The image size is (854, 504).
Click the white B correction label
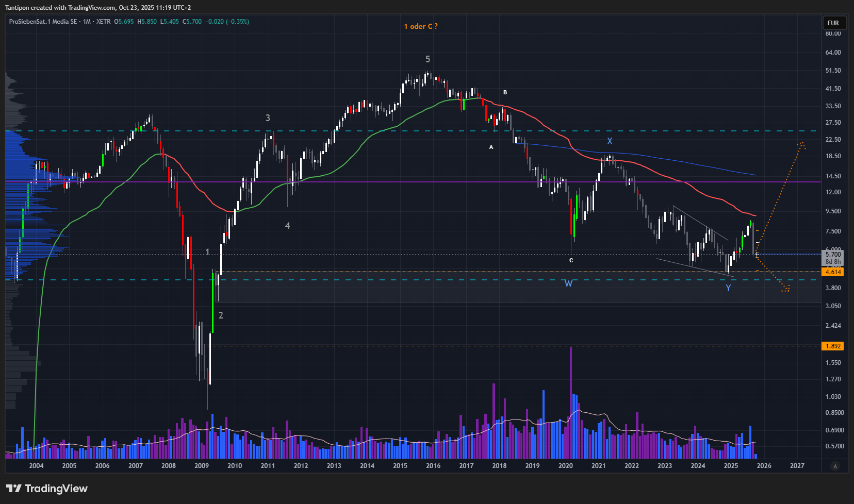pos(505,93)
